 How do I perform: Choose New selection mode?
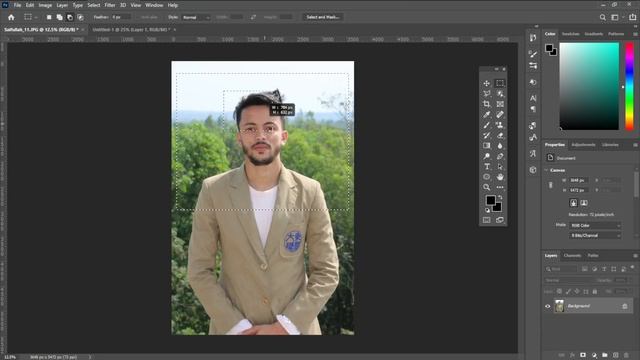coord(49,17)
